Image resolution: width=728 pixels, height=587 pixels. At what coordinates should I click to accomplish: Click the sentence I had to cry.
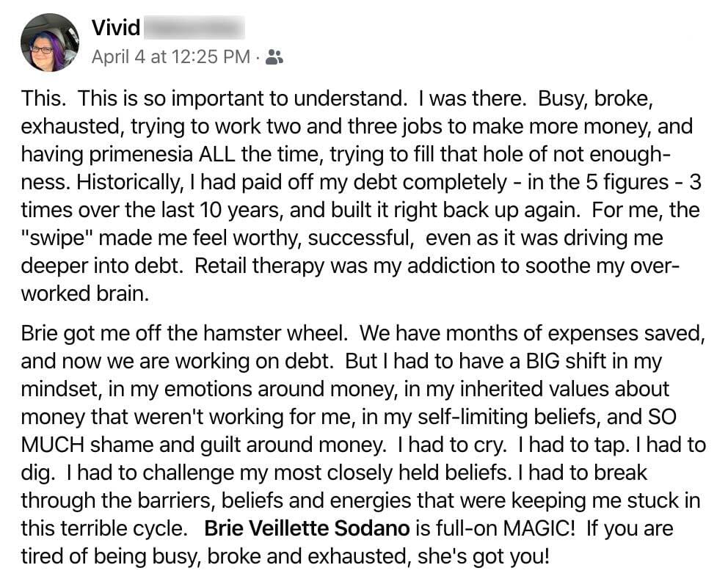(x=452, y=445)
